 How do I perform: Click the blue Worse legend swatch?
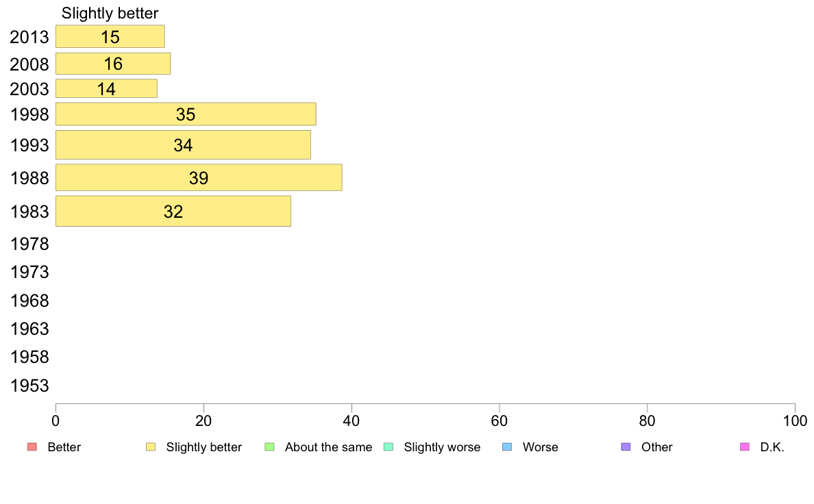[x=507, y=447]
